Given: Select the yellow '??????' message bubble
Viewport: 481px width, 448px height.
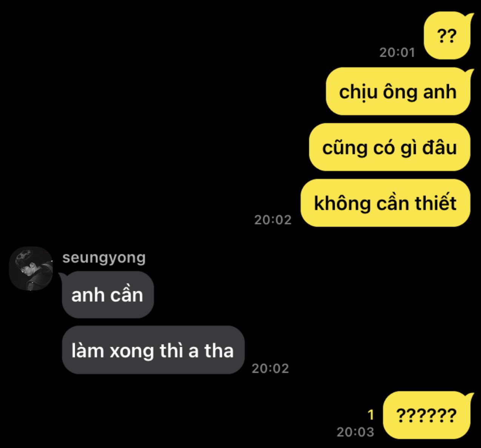Looking at the screenshot, I should click(427, 415).
